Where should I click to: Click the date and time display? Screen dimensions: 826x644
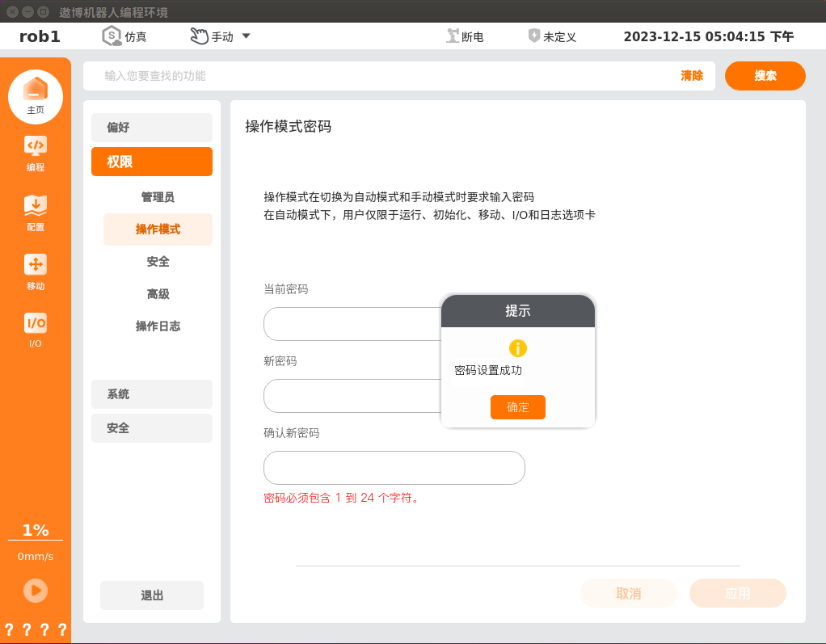[x=709, y=36]
